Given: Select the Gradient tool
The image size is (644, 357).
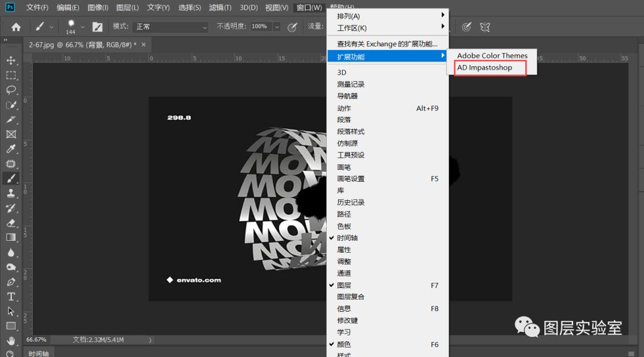Looking at the screenshot, I should coord(11,238).
